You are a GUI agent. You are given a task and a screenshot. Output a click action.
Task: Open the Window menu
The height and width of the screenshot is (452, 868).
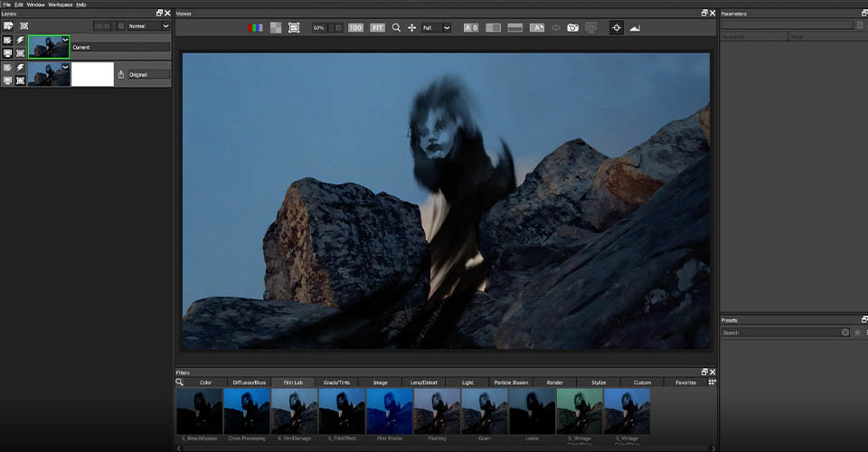click(35, 5)
